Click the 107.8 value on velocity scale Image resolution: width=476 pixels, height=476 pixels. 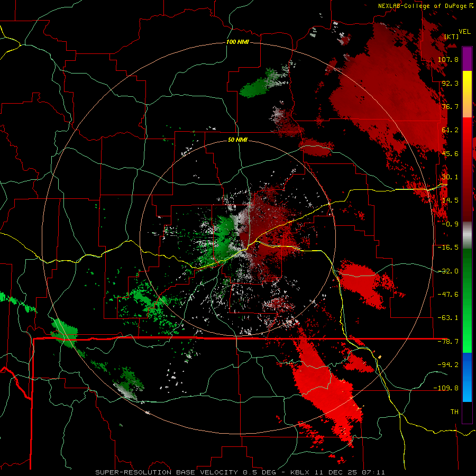[448, 59]
